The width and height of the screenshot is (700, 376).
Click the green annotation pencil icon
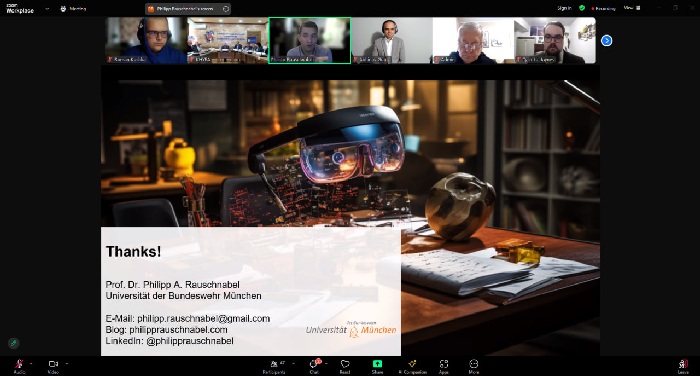(13, 343)
